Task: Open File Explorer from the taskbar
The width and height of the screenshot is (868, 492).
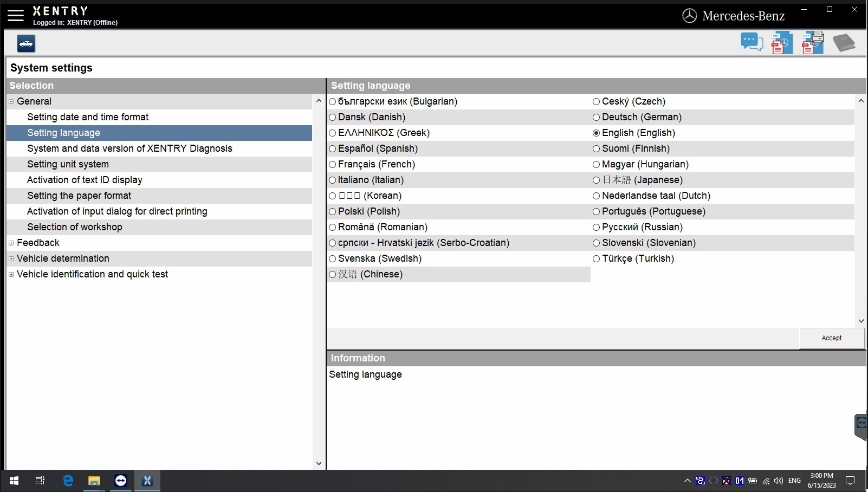Action: (x=94, y=481)
